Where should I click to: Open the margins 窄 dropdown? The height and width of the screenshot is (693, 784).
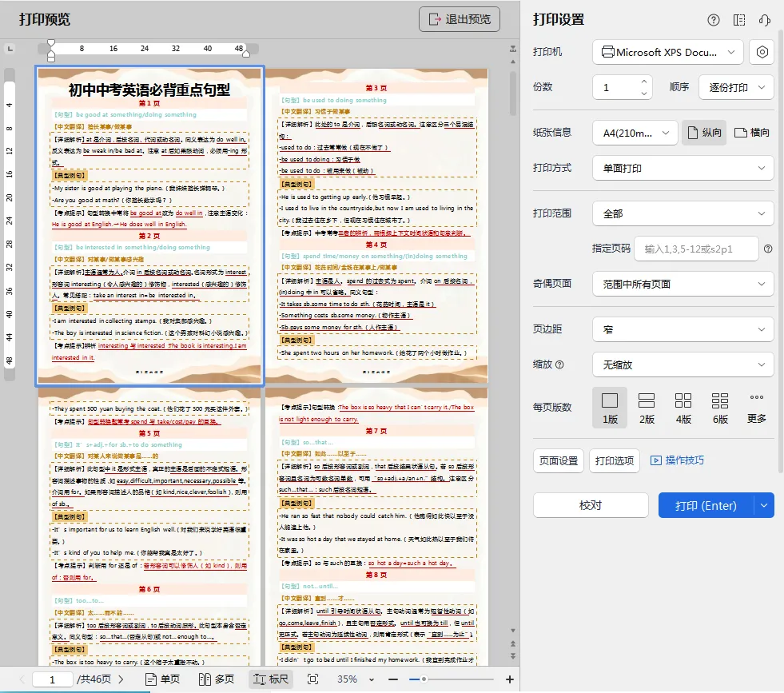point(683,330)
